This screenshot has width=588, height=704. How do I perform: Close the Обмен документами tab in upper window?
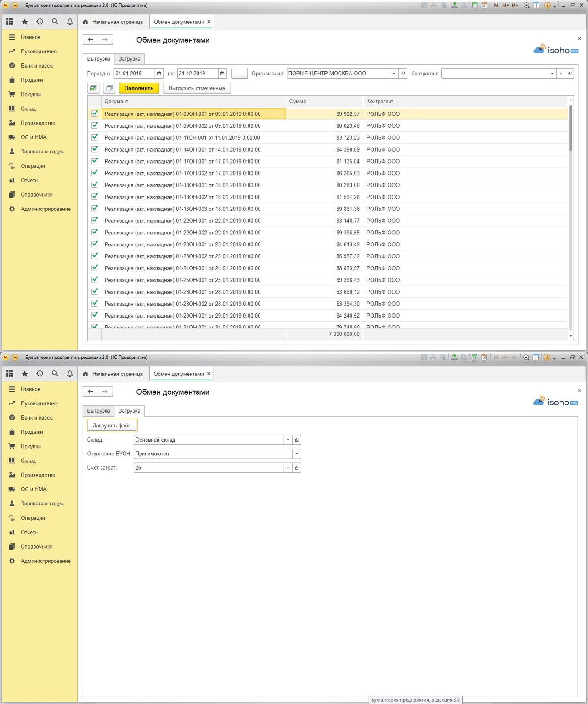tap(209, 22)
